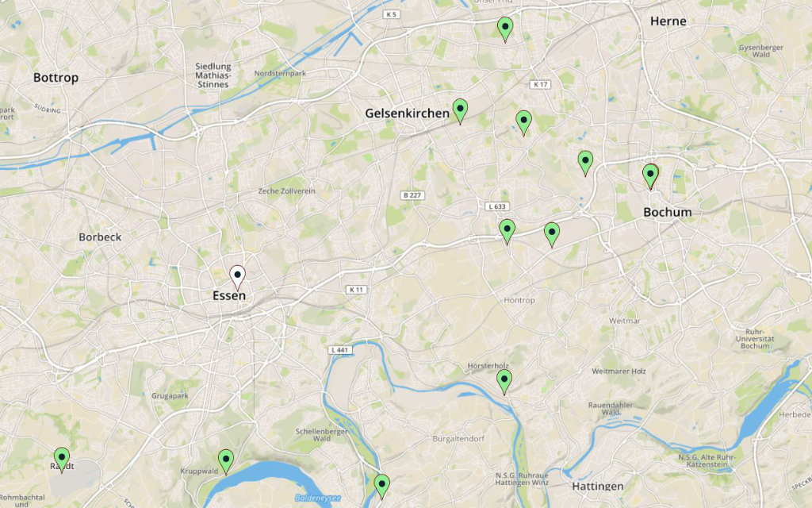
Task: Click the Essen city label
Action: pos(229,295)
